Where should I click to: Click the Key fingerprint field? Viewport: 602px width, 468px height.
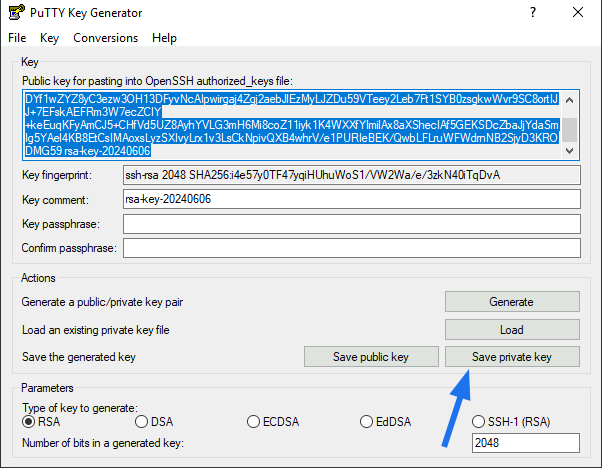click(x=352, y=175)
